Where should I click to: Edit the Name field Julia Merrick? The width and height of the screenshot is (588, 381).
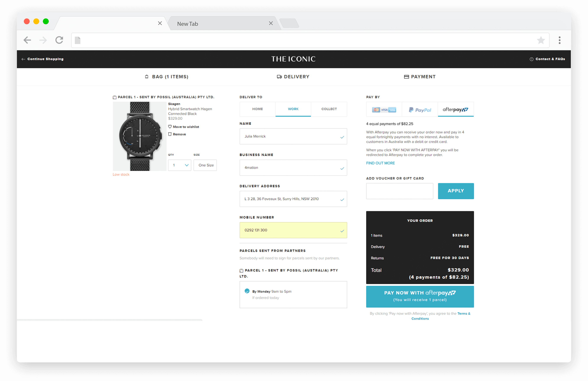293,137
